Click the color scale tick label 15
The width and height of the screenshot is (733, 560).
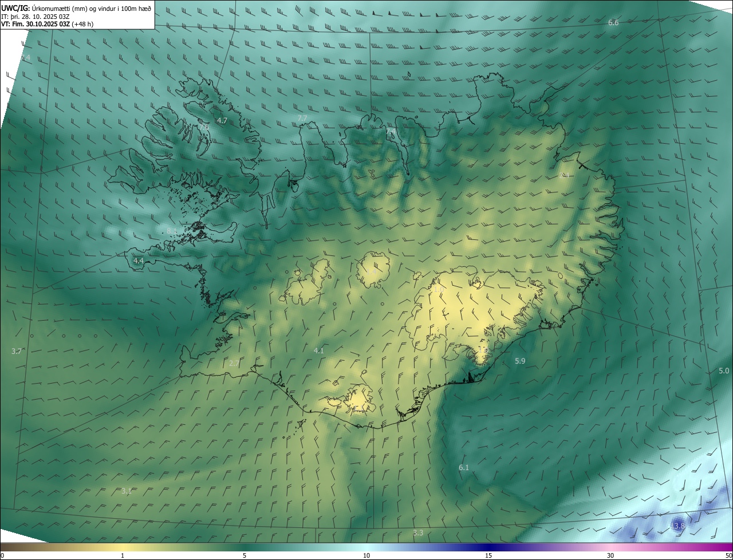point(488,555)
